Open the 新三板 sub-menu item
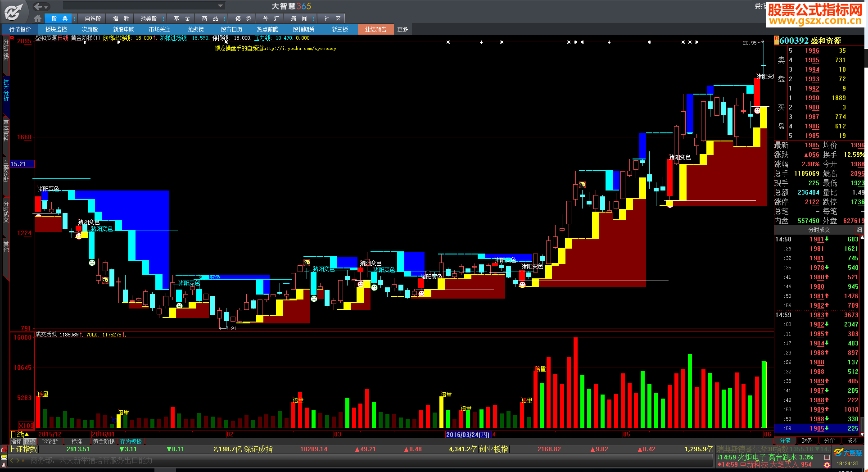This screenshot has width=868, height=472. coord(339,29)
